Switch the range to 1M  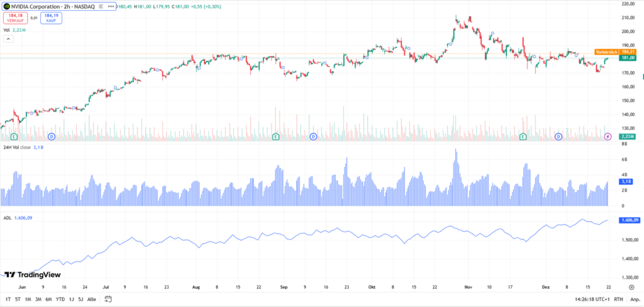point(28,299)
